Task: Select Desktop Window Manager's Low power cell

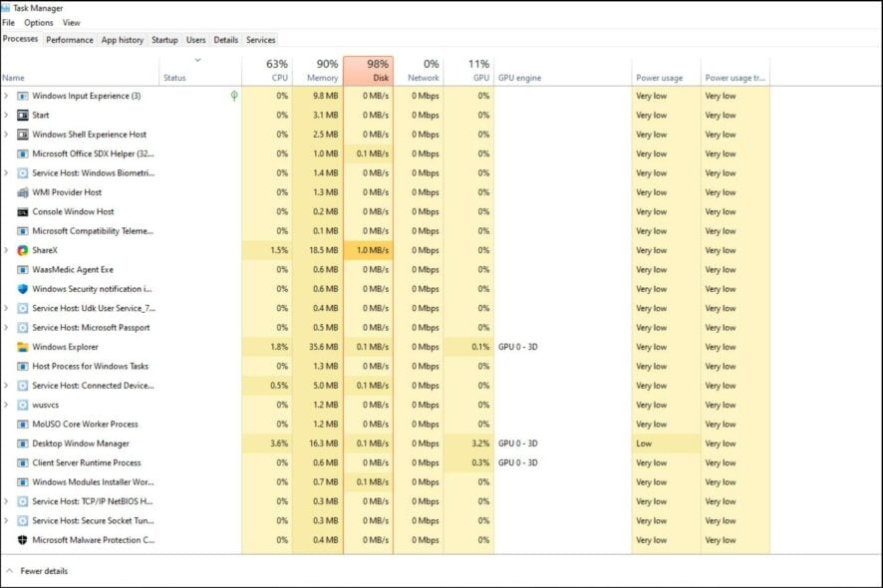Action: [666, 443]
